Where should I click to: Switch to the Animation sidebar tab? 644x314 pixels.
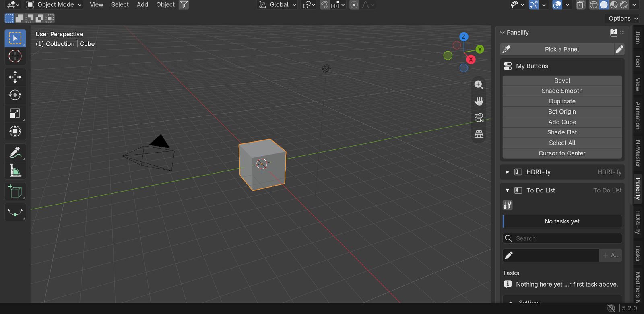638,116
